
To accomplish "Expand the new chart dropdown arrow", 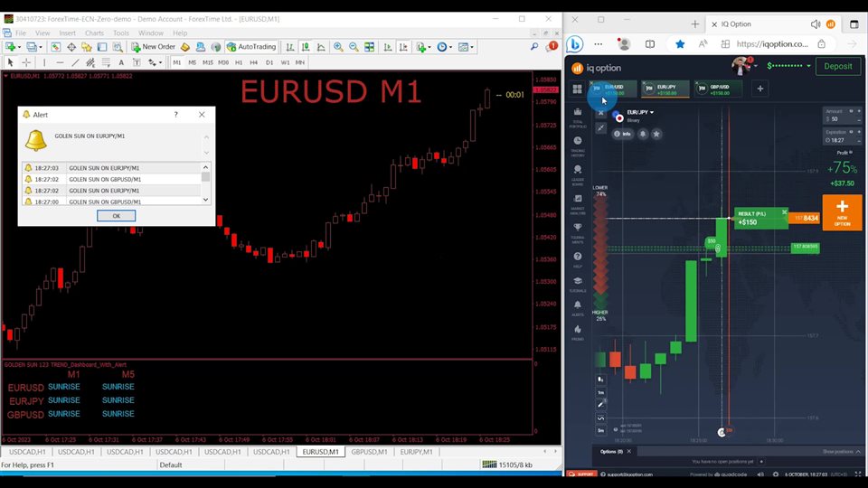I will (19, 48).
